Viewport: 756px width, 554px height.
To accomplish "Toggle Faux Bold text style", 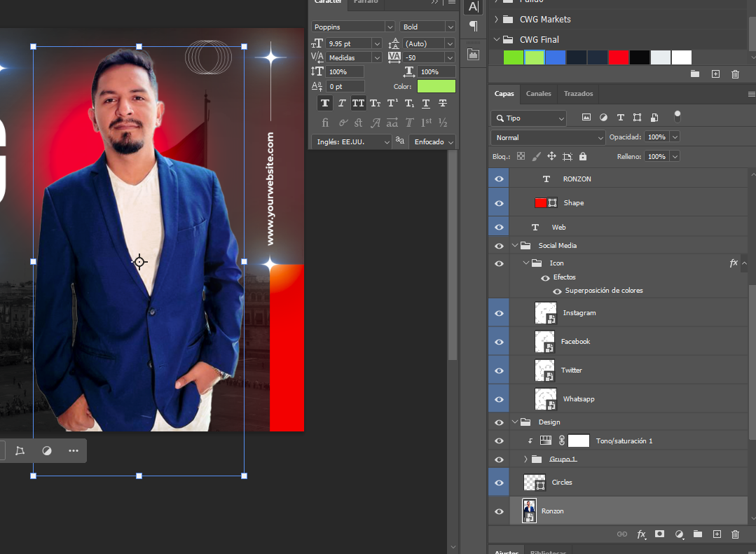I will pos(325,104).
